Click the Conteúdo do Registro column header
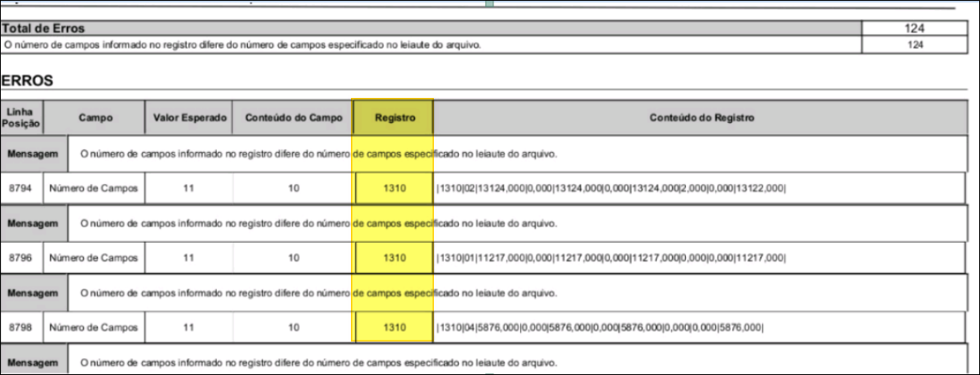980x375 pixels. [x=703, y=118]
